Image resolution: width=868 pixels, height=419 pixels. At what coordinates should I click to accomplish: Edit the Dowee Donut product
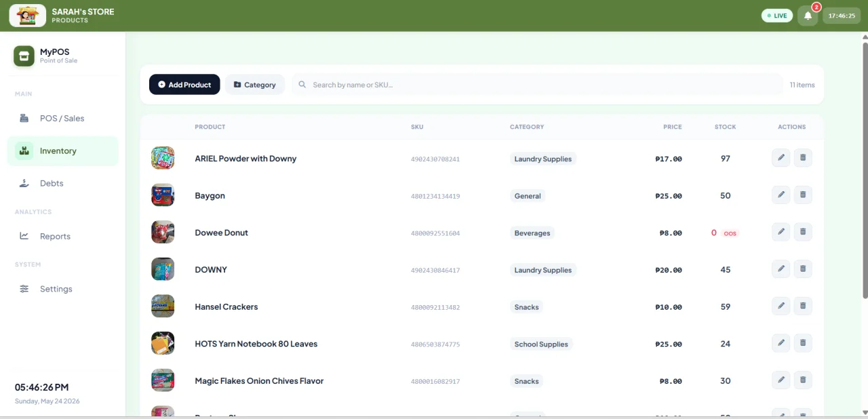point(781,232)
